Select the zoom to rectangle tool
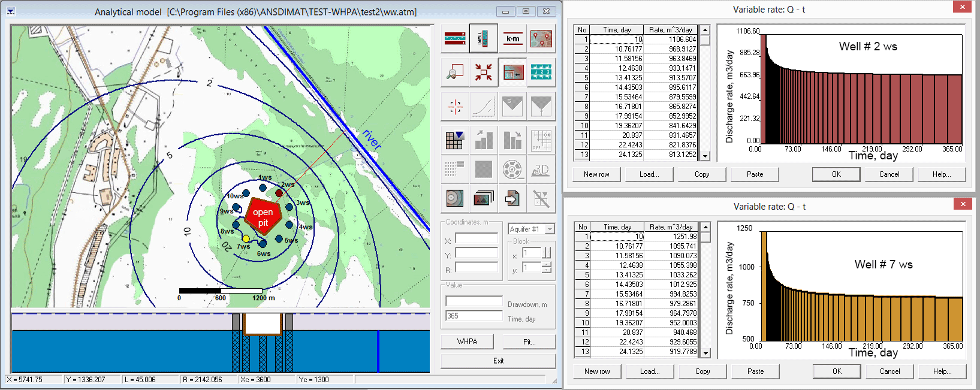Image resolution: width=980 pixels, height=390 pixels. click(x=455, y=72)
